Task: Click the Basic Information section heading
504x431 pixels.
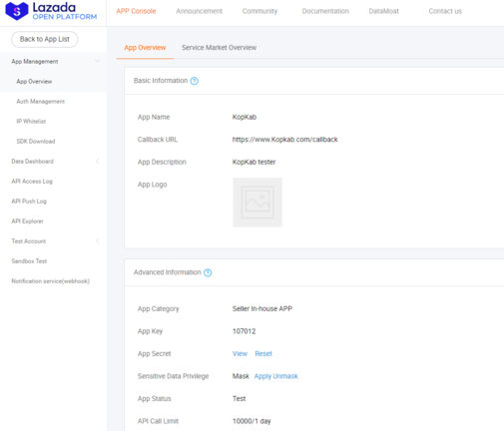Action: coord(161,81)
